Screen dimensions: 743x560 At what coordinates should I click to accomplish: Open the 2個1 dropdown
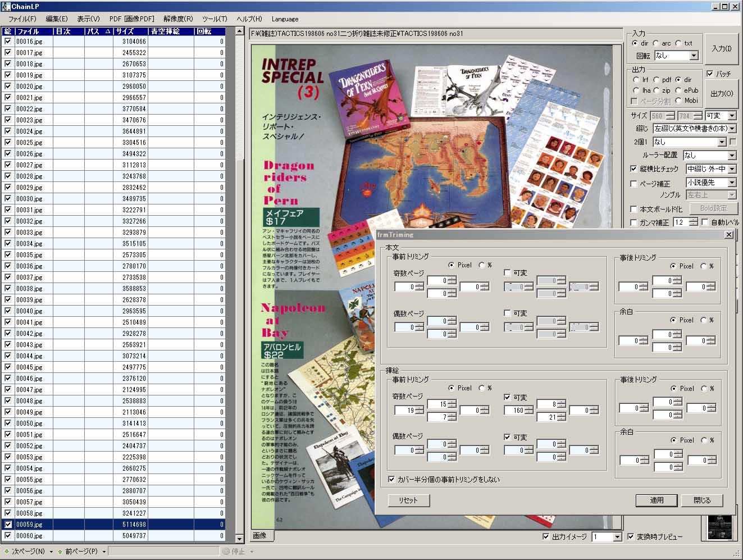coord(722,142)
